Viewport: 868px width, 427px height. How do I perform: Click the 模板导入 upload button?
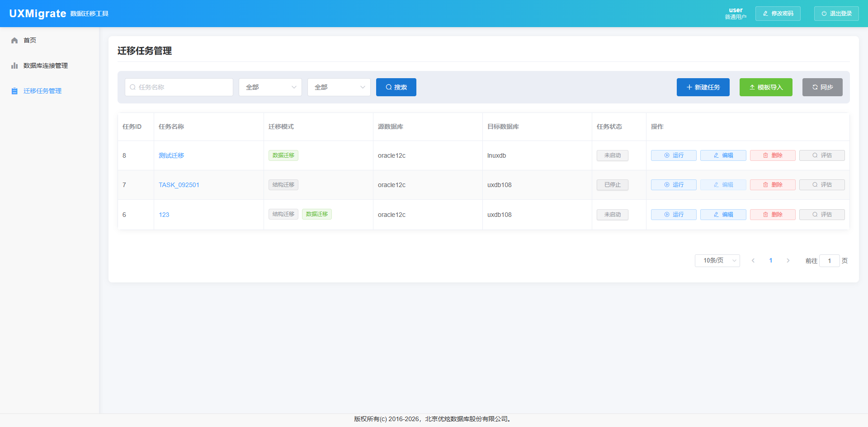(765, 87)
